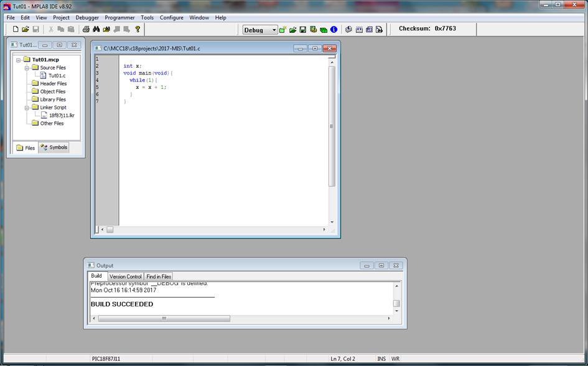
Task: Click the yellow question mark Help icon
Action: [x=138, y=29]
